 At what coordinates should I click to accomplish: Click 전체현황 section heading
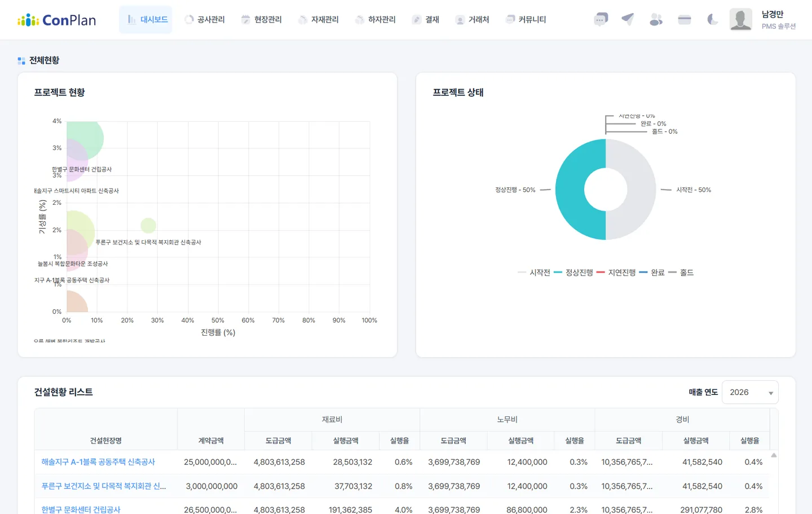44,60
